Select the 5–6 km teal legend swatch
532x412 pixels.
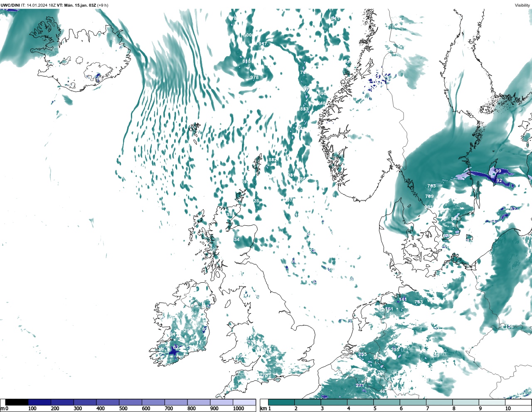click(387, 402)
